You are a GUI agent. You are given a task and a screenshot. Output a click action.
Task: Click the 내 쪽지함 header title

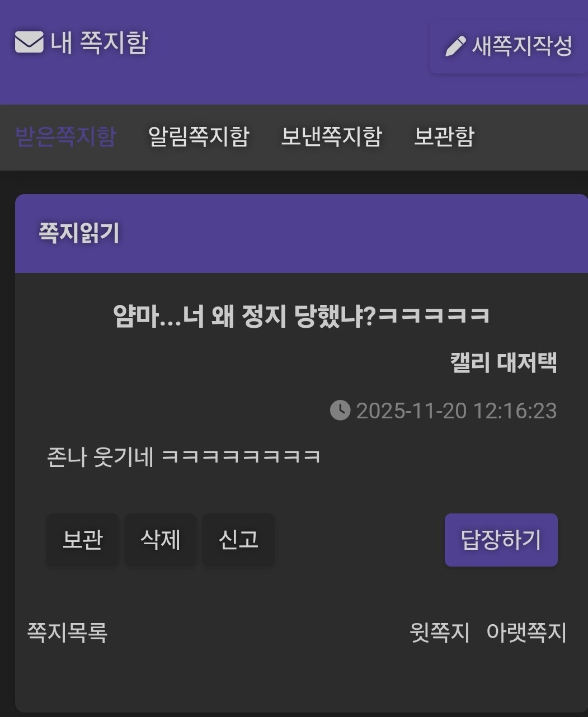pos(100,43)
